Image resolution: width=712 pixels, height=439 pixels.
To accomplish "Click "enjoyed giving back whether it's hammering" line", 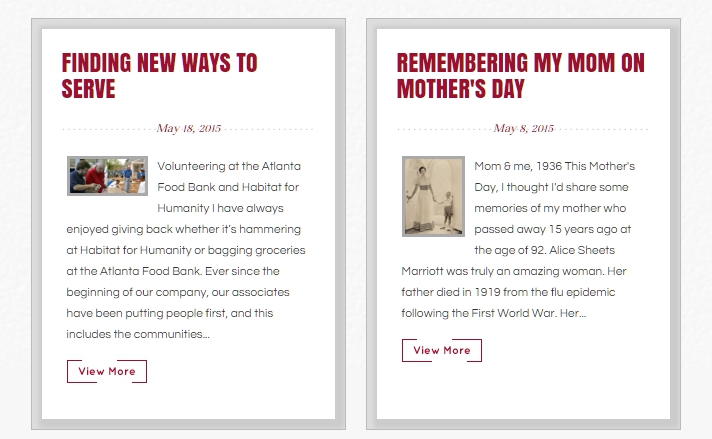I will (183, 229).
